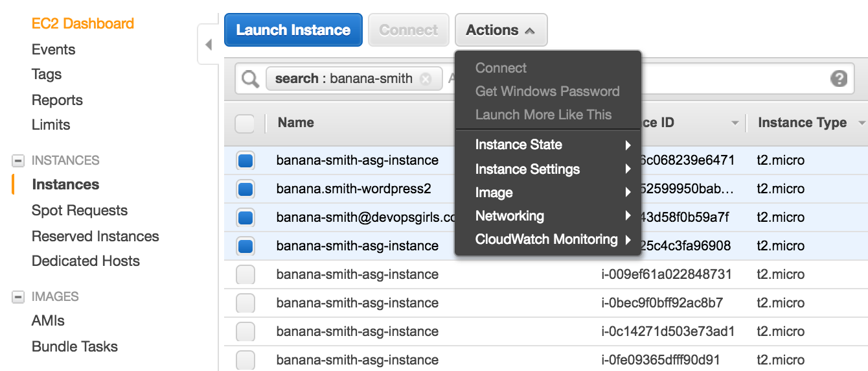868x371 pixels.
Task: Open the Instance Type column filter arrow
Action: point(862,123)
